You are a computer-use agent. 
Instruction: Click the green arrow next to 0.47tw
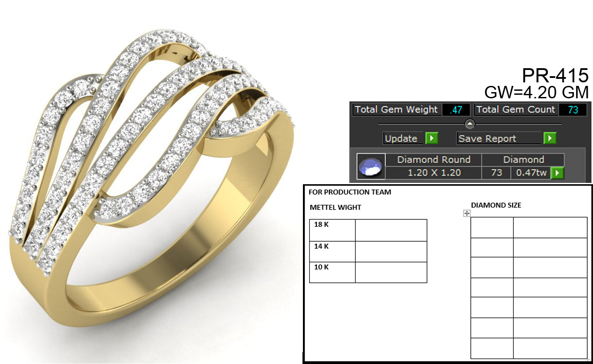coord(557,173)
